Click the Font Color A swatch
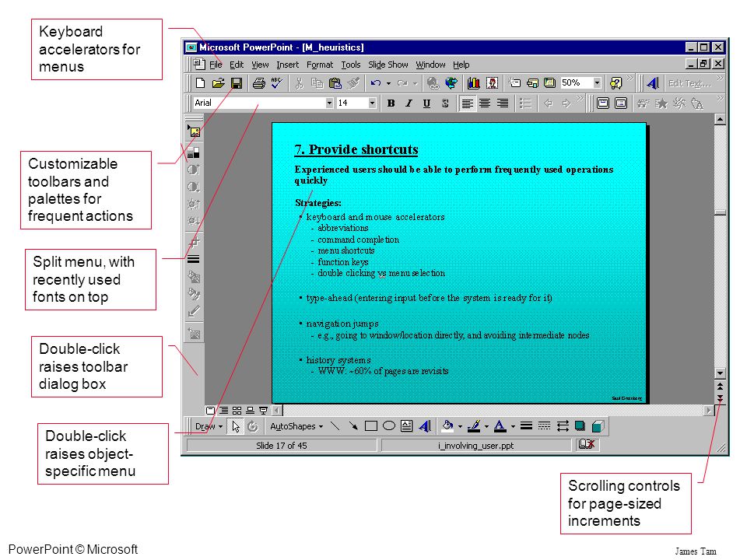The image size is (747, 560). tap(500, 426)
